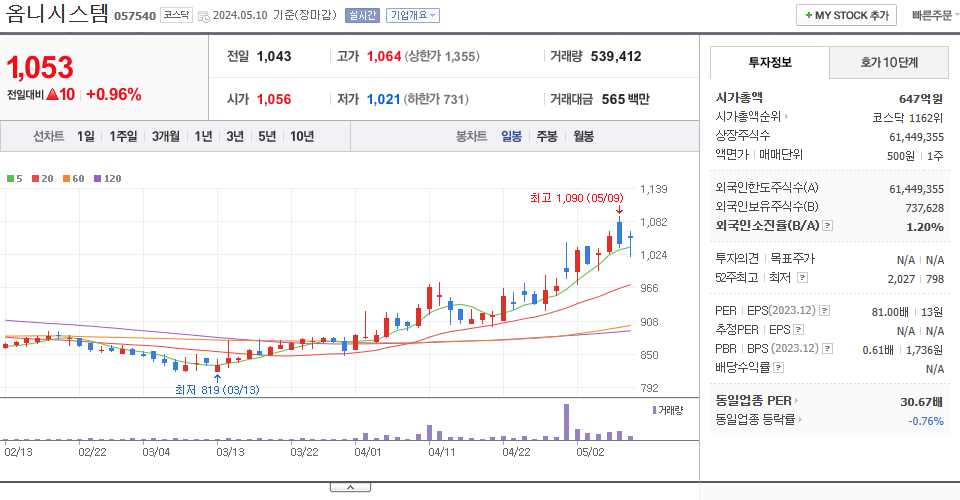Show the 월봉 monthly candle chart
This screenshot has height=500, width=960.
click(583, 136)
